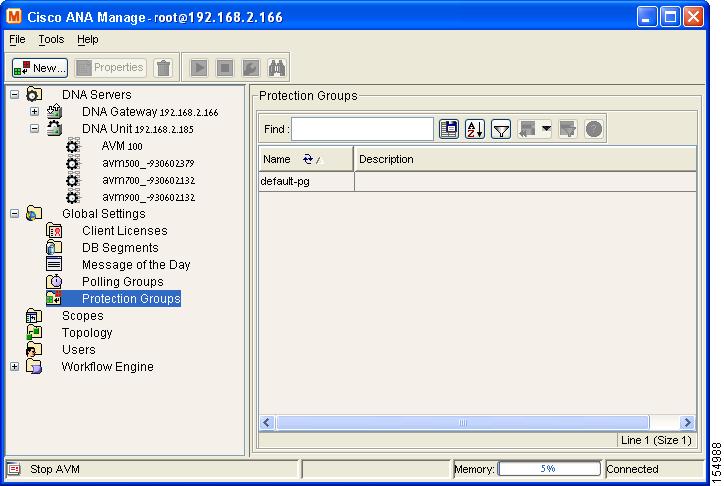
Task: Select DNA Servers in the tree
Action: [x=97, y=95]
